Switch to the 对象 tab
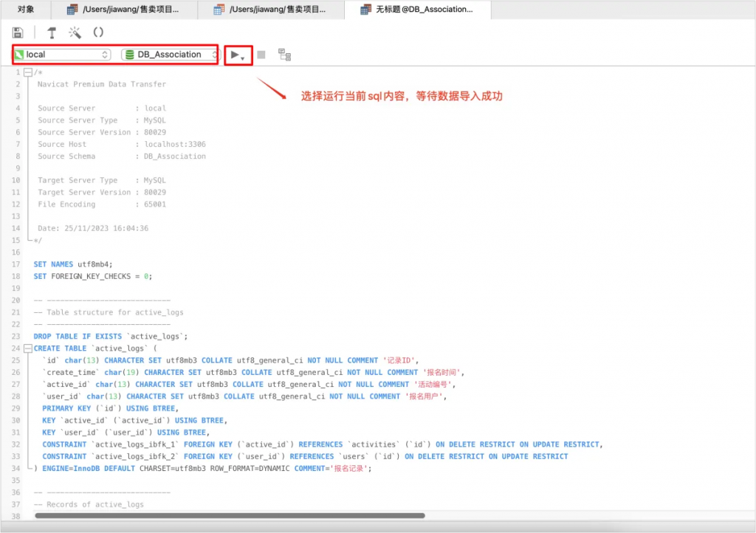 pyautogui.click(x=26, y=10)
